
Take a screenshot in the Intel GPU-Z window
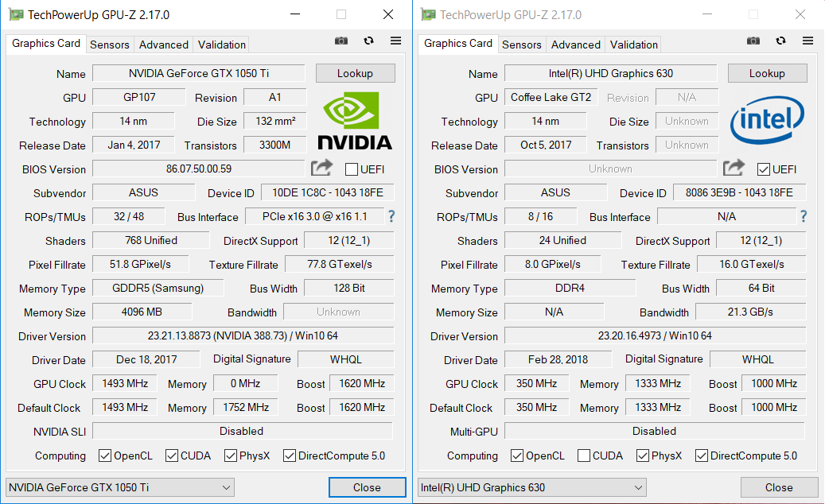(x=753, y=41)
